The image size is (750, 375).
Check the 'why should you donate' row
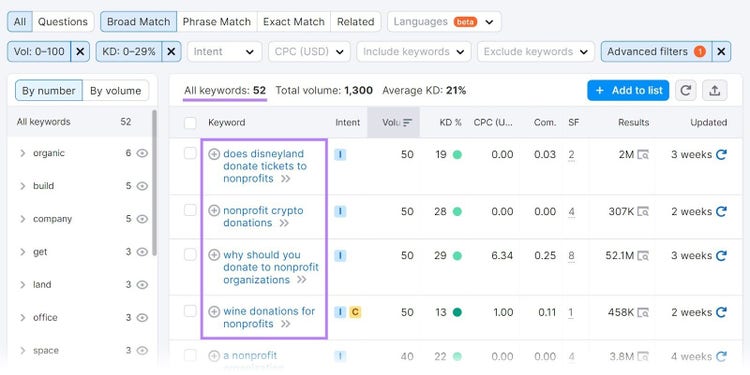click(190, 254)
